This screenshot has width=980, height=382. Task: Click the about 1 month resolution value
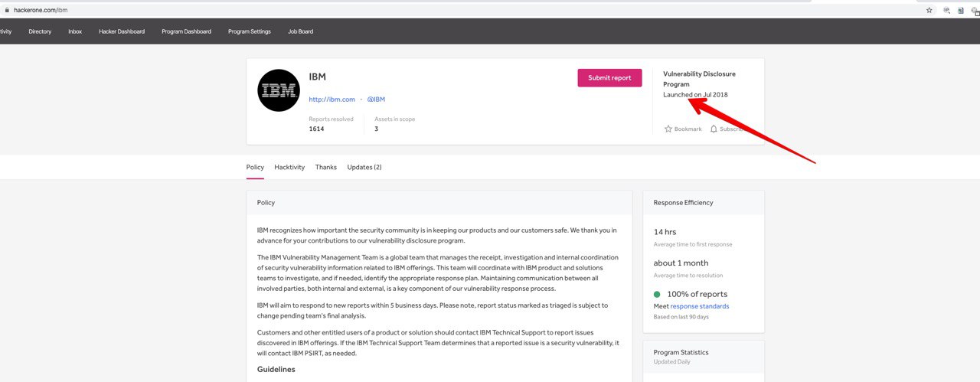680,263
